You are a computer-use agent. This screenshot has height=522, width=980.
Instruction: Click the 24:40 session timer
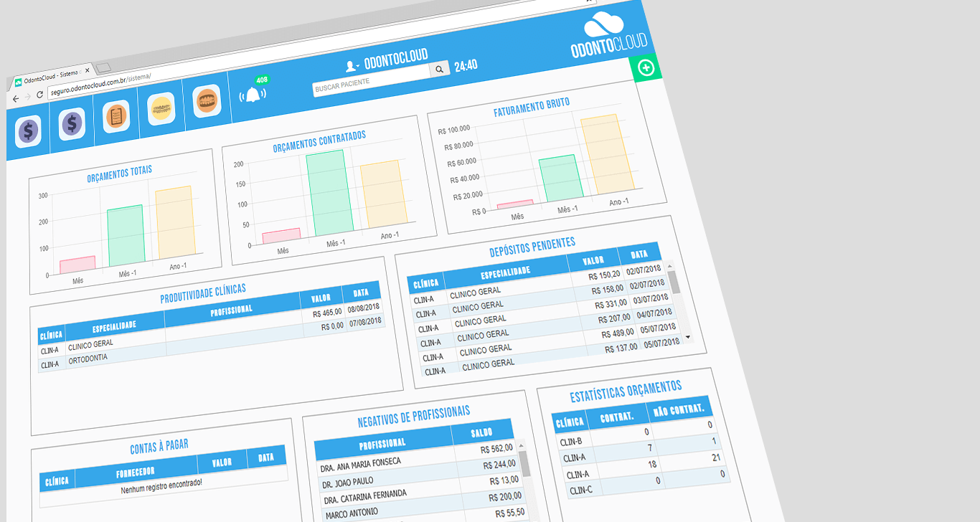466,65
